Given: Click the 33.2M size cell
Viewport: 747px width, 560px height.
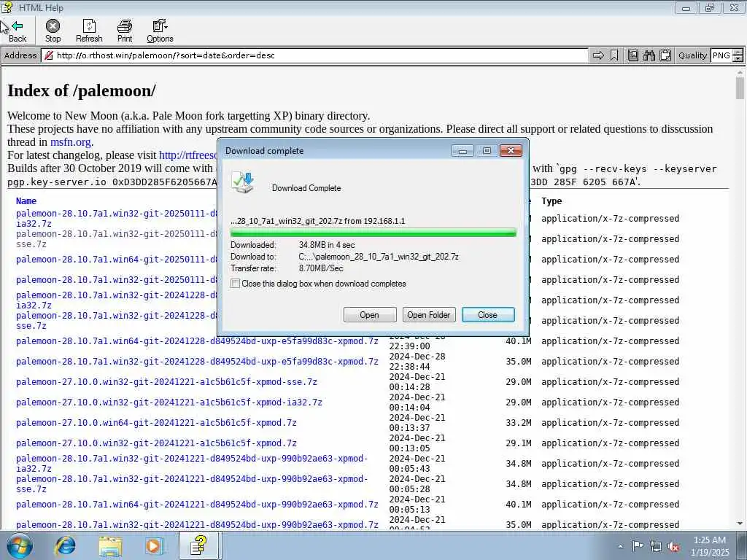Looking at the screenshot, I should pos(519,423).
